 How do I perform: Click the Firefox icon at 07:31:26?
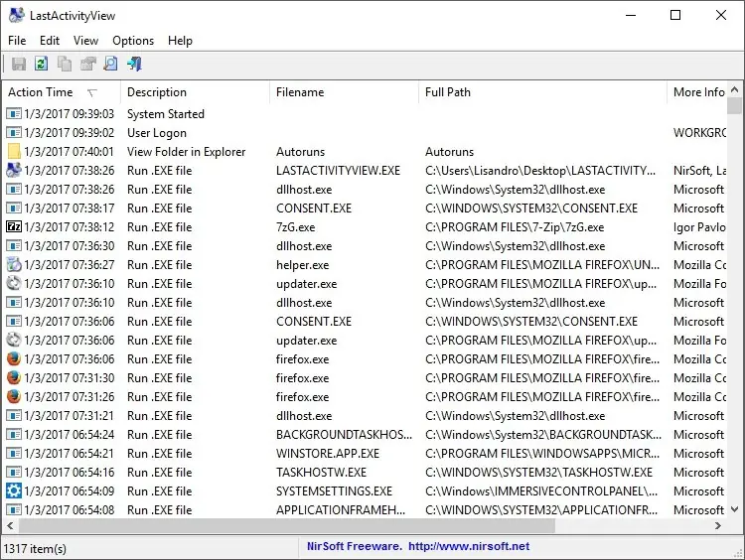coord(14,396)
